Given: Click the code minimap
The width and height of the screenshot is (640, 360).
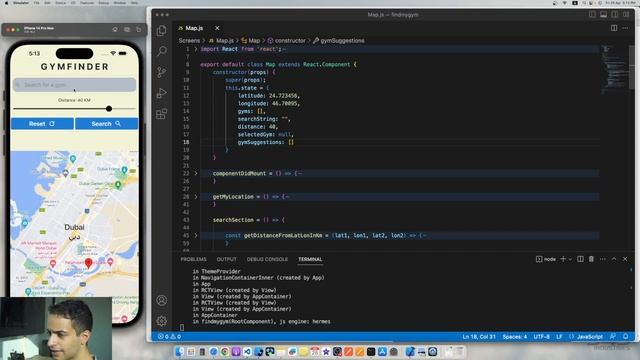Looking at the screenshot, I should coord(615,69).
